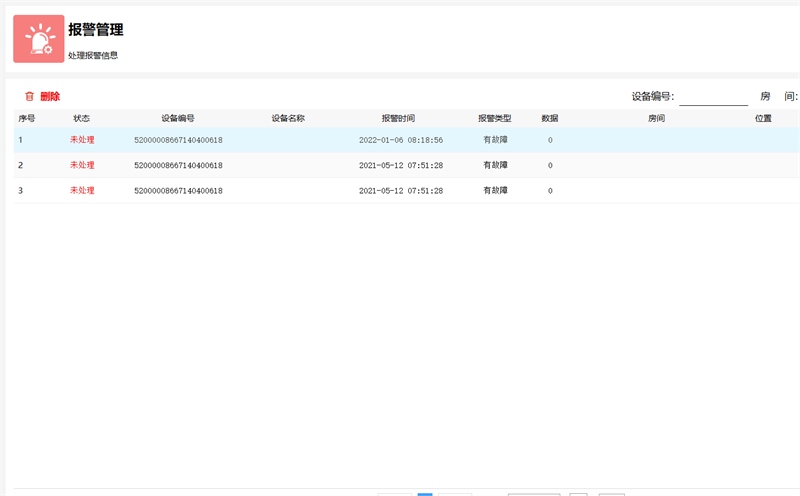Sort by the 状态 column header
The width and height of the screenshot is (800, 496).
tap(82, 118)
